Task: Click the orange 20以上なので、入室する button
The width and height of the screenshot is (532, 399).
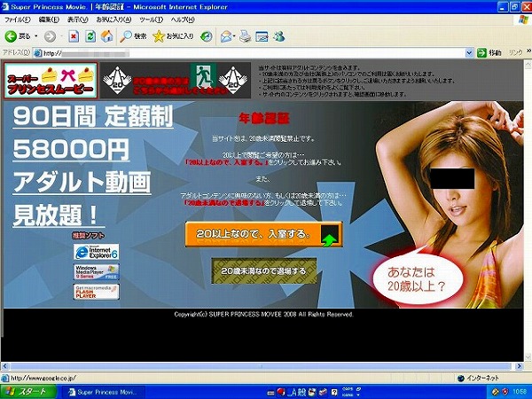Action: pos(263,234)
